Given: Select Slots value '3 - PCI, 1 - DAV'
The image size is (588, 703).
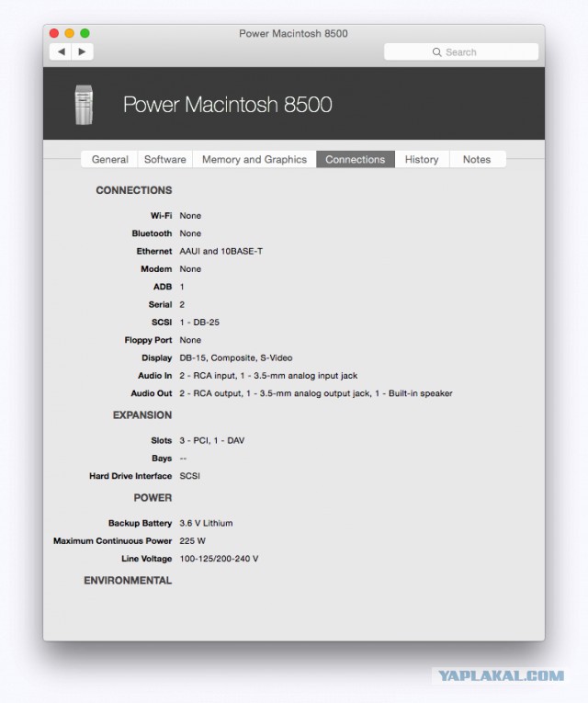Looking at the screenshot, I should 212,441.
